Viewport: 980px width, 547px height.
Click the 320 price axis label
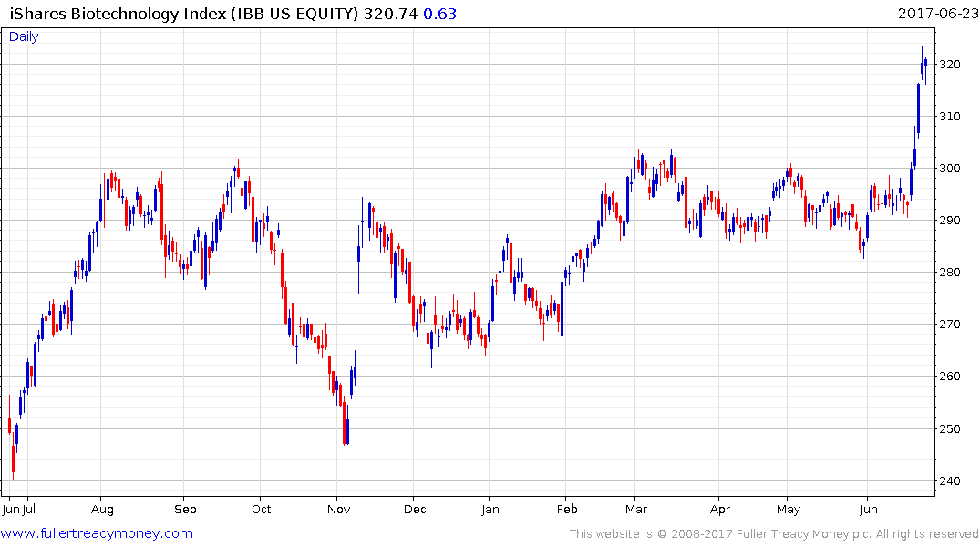950,65
